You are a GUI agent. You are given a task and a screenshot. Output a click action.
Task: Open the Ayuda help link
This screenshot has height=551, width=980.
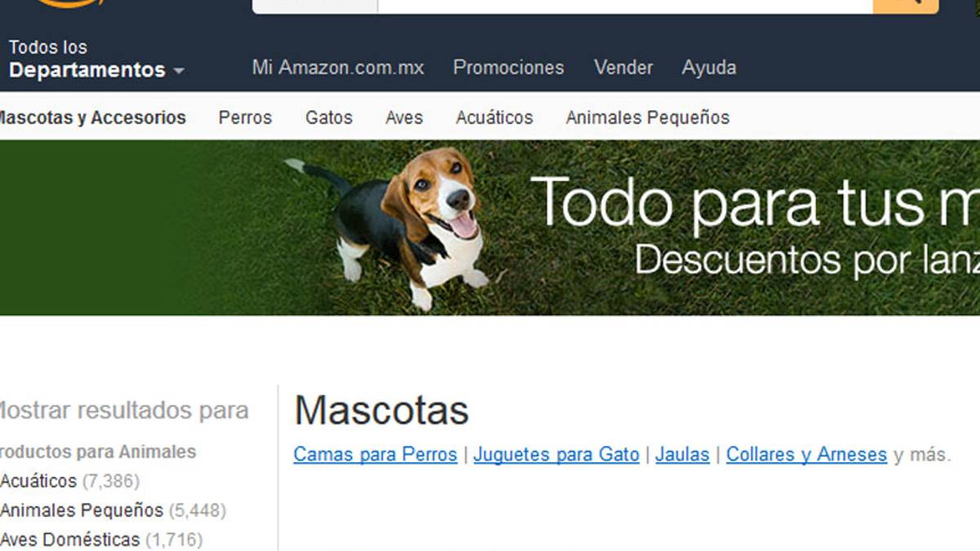pyautogui.click(x=709, y=68)
